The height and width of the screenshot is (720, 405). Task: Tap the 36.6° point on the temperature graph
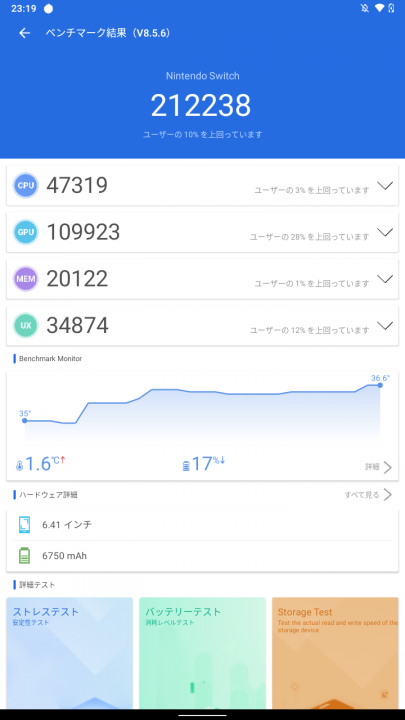click(x=380, y=385)
